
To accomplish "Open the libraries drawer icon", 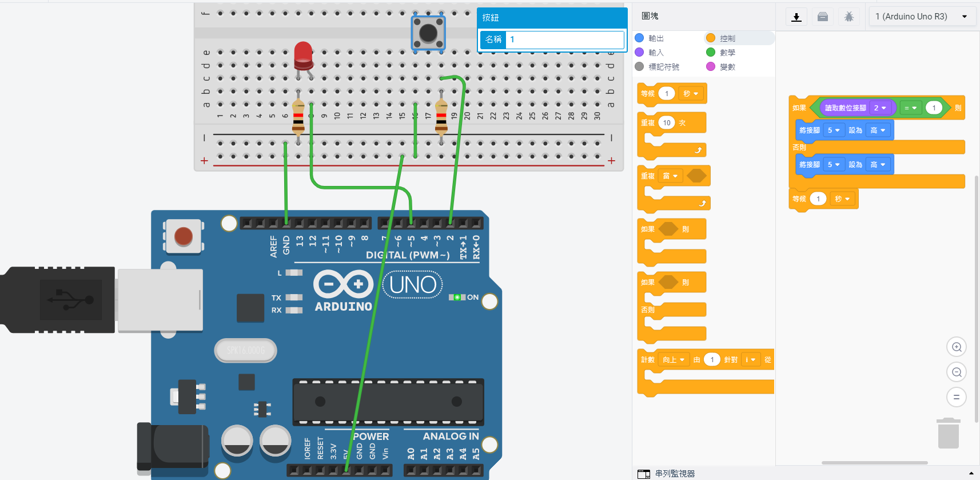I will (x=823, y=17).
